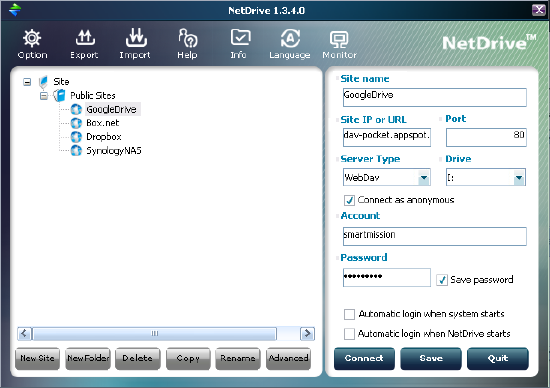
Task: Click the Site name input field
Action: tap(435, 97)
